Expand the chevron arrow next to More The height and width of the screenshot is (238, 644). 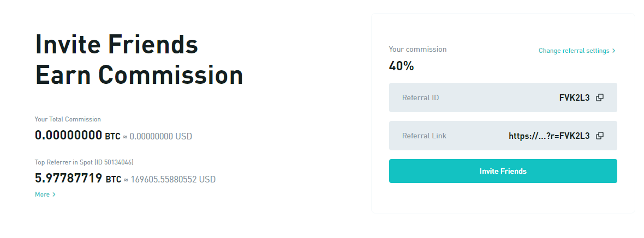[x=54, y=194]
